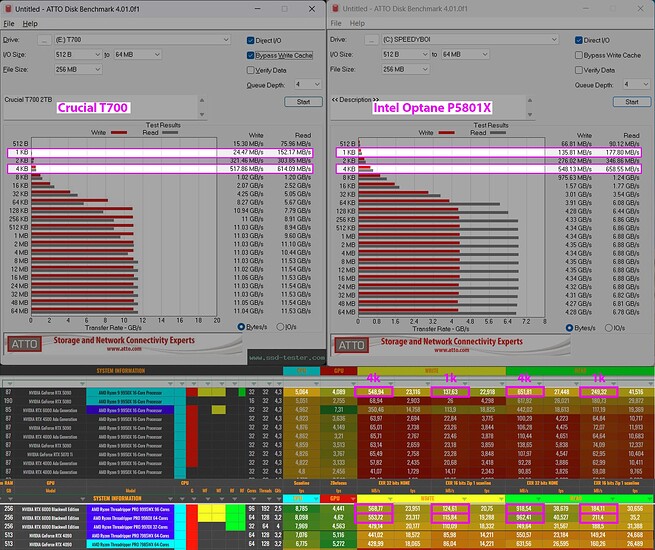Select the 7,31 GPU score cell
Viewport: 655px width, 550px height.
(x=339, y=410)
